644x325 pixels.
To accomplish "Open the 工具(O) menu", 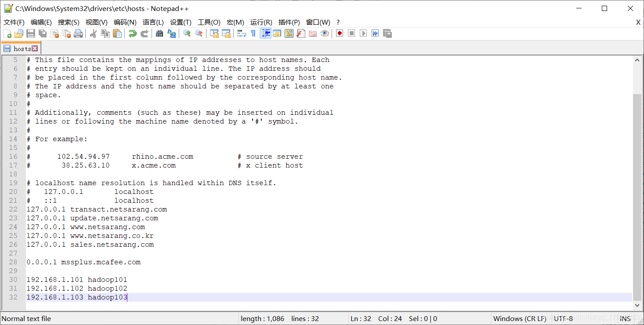I will pos(209,22).
